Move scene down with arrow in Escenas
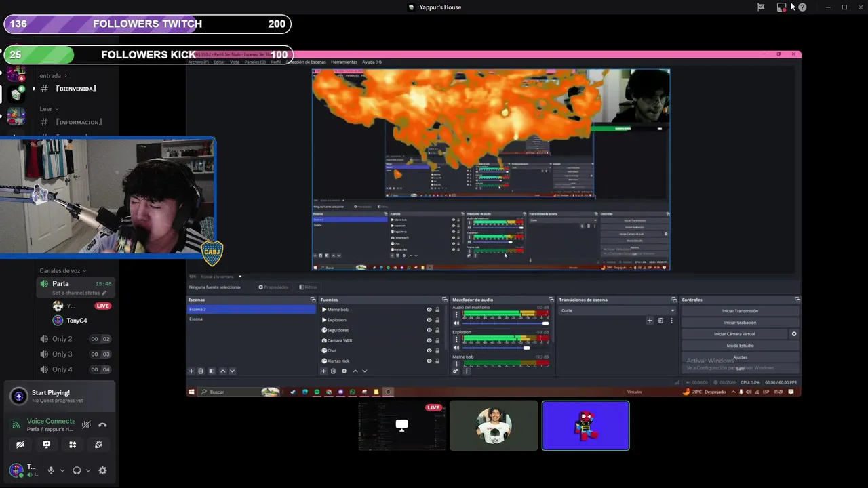This screenshot has width=868, height=488. click(232, 371)
